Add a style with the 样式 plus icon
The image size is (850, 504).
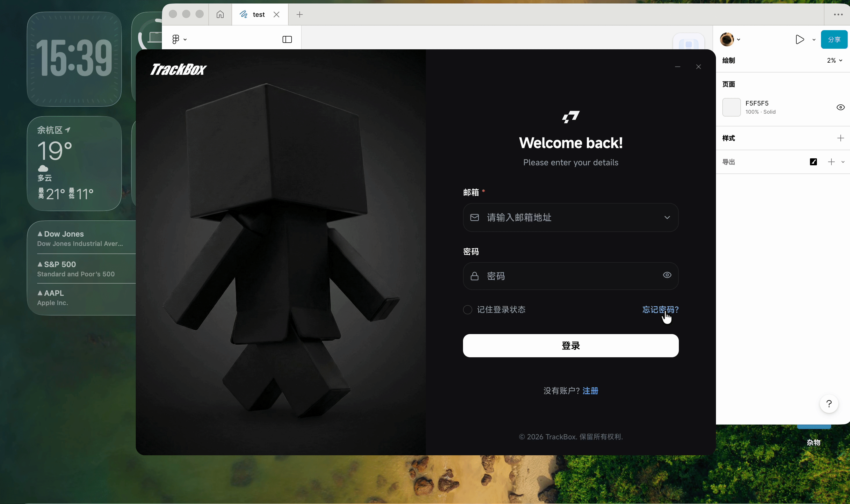tap(840, 138)
